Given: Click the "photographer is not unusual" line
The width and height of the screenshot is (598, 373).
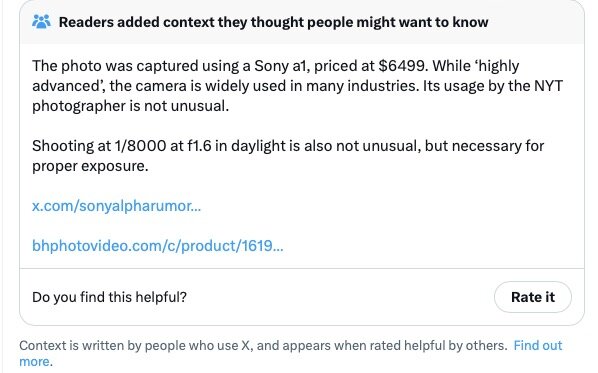Looking at the screenshot, I should point(130,106).
